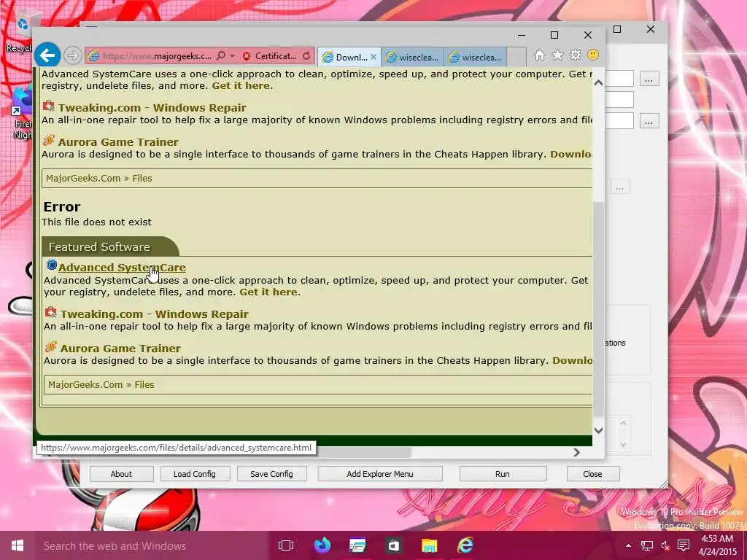The image size is (747, 560).
Task: Click lower Tweaking.com red toolbox icon
Action: click(50, 312)
